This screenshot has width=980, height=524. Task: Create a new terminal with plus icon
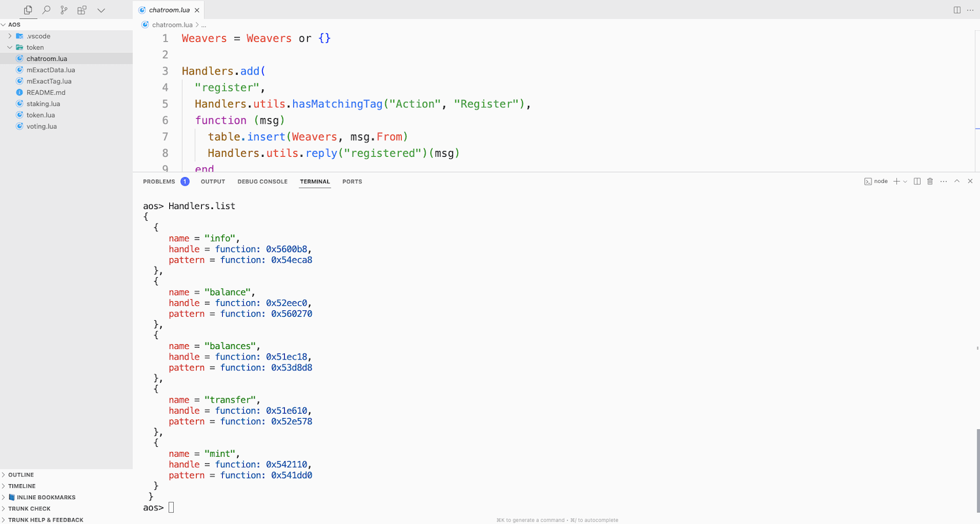point(897,181)
